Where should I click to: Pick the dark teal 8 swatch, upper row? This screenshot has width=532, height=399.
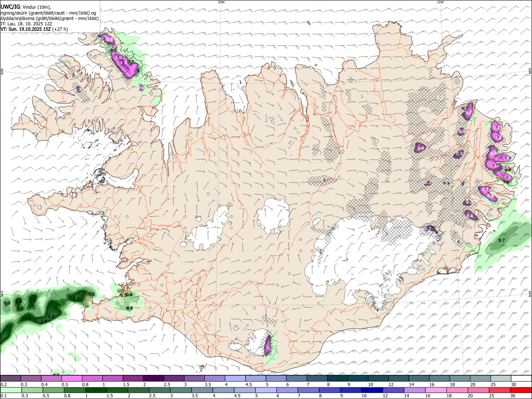click(337, 378)
